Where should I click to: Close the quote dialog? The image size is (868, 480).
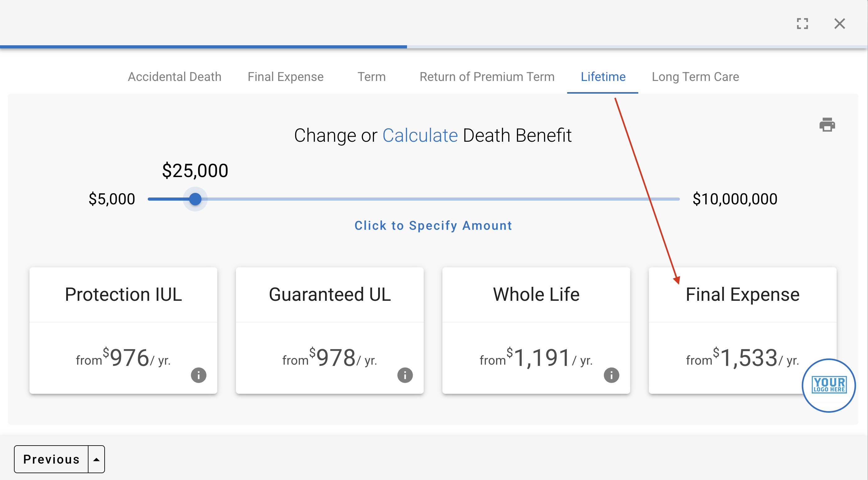(x=840, y=24)
